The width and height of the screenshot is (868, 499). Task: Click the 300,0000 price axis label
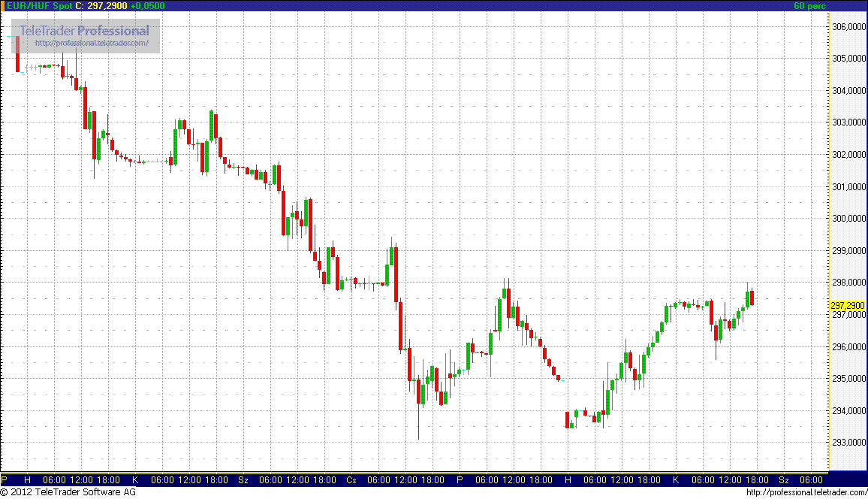pos(849,218)
